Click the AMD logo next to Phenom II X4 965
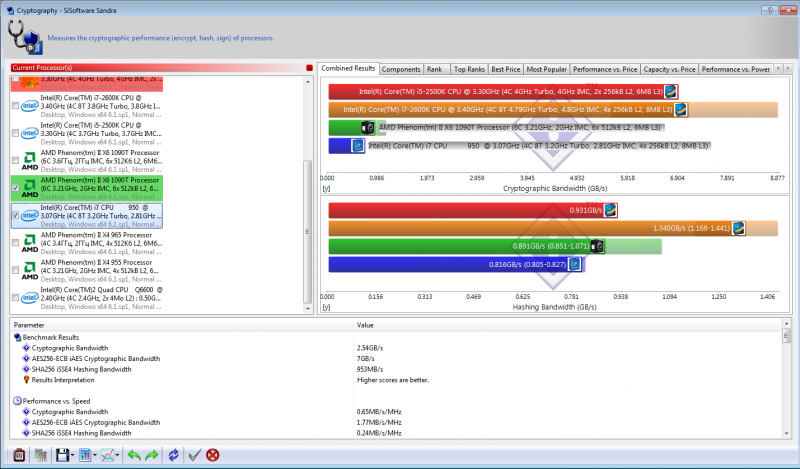The height and width of the screenshot is (469, 800). (x=30, y=242)
